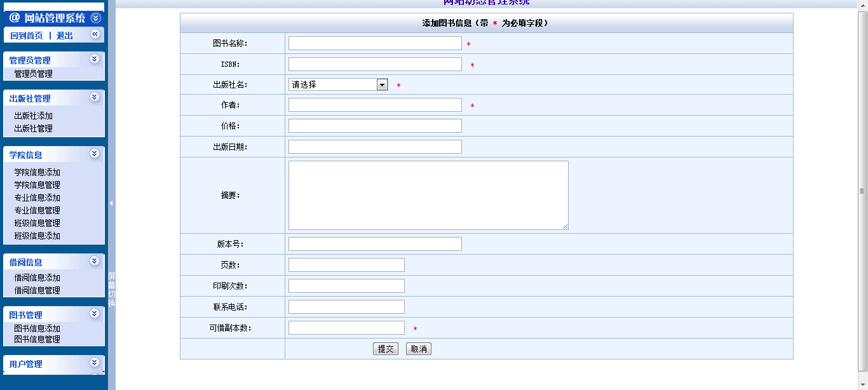Open the 出版社名 请选择 dropdown
This screenshot has width=868, height=390.
click(338, 84)
